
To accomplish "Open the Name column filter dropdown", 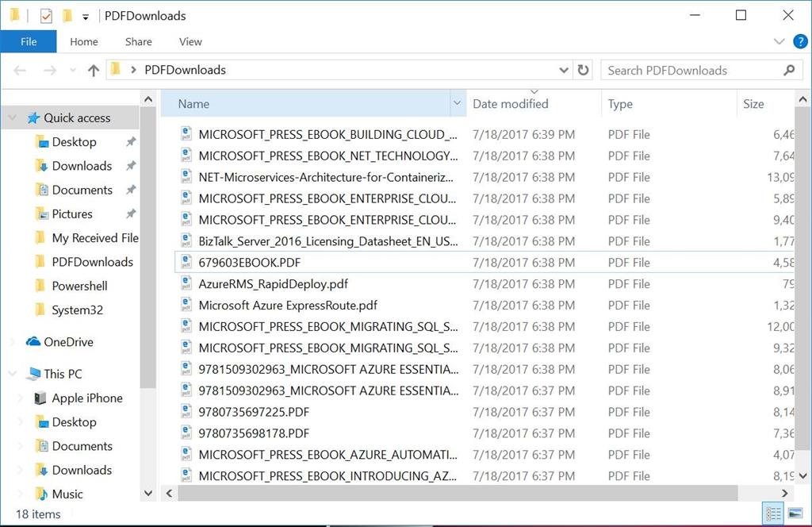I will pyautogui.click(x=458, y=103).
